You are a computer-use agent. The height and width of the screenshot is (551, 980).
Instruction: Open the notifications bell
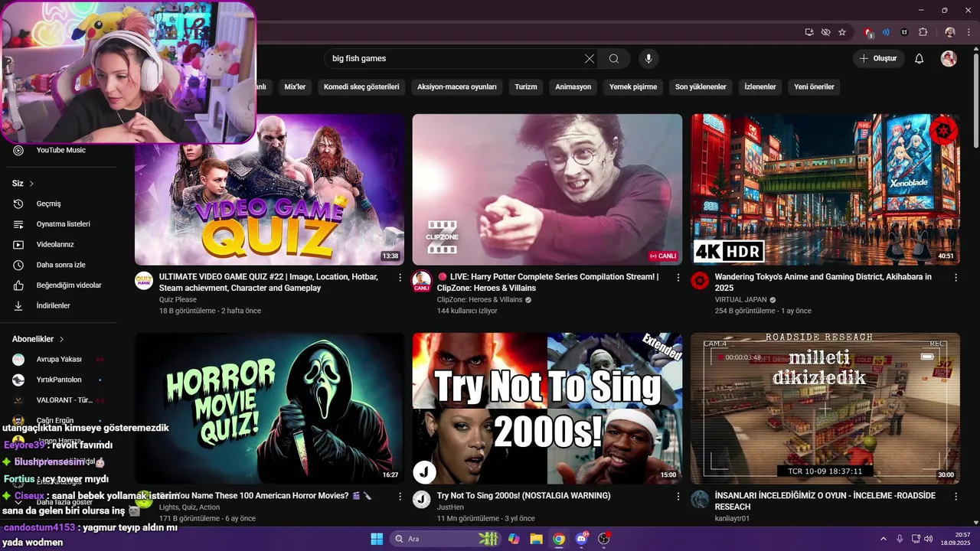click(920, 59)
